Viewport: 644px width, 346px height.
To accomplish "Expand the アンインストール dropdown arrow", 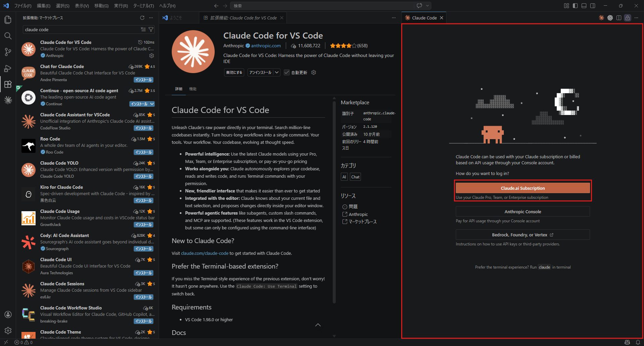I will [x=277, y=72].
